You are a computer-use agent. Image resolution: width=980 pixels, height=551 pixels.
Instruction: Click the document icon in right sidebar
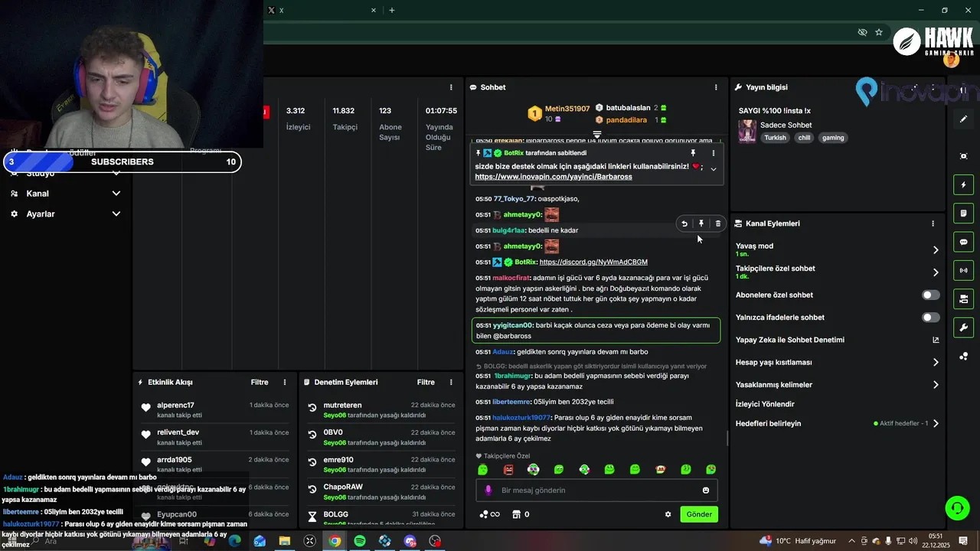[x=964, y=213]
